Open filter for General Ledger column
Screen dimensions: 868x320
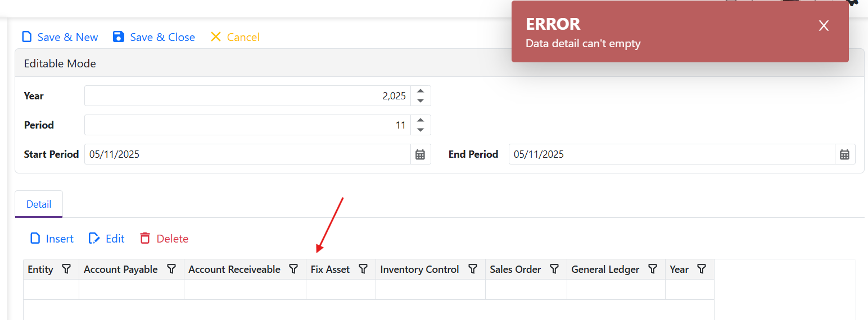pyautogui.click(x=653, y=269)
